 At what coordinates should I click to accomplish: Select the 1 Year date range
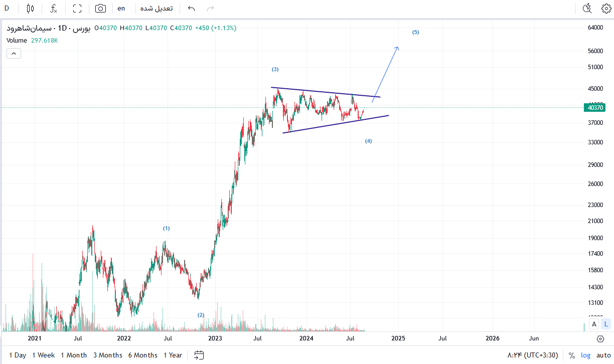pyautogui.click(x=173, y=355)
